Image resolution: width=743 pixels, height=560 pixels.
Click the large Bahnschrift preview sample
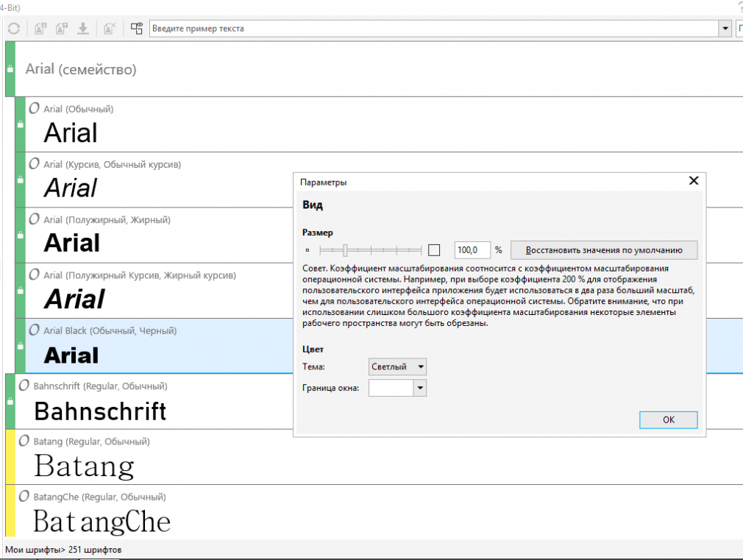click(101, 411)
